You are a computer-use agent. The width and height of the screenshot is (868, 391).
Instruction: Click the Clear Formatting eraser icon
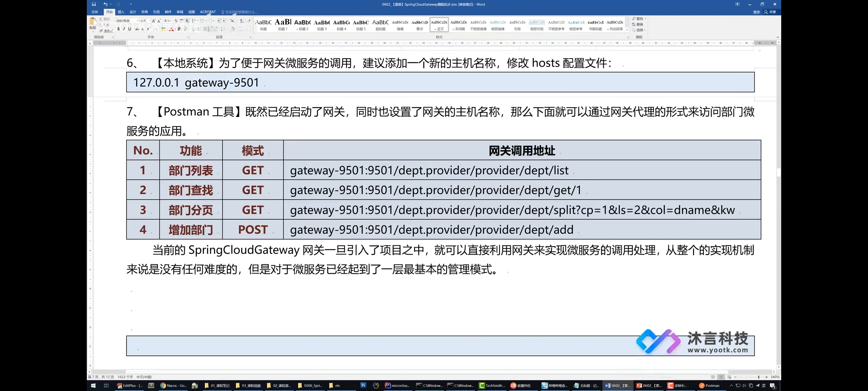(x=176, y=21)
